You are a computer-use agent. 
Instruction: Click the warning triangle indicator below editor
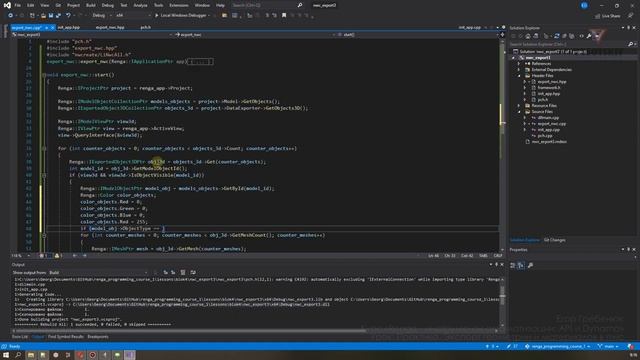[x=57, y=256]
